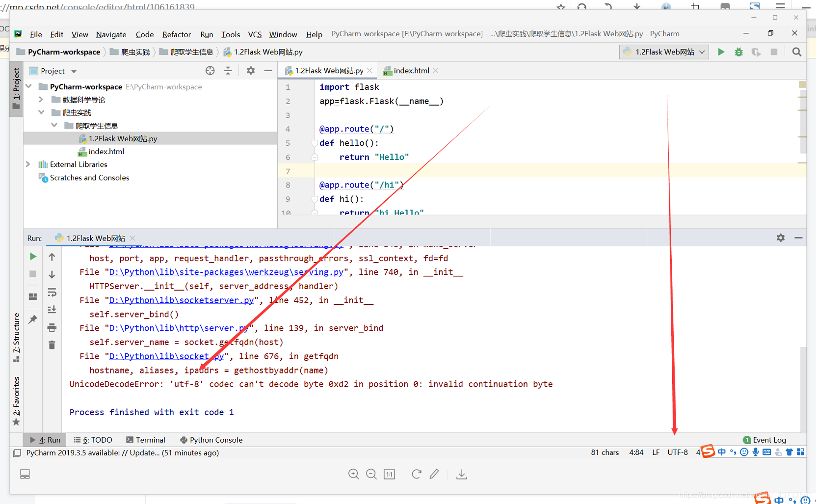Run the 1.2Flask Web网站 configuration with green play icon
This screenshot has width=816, height=504.
pos(721,52)
